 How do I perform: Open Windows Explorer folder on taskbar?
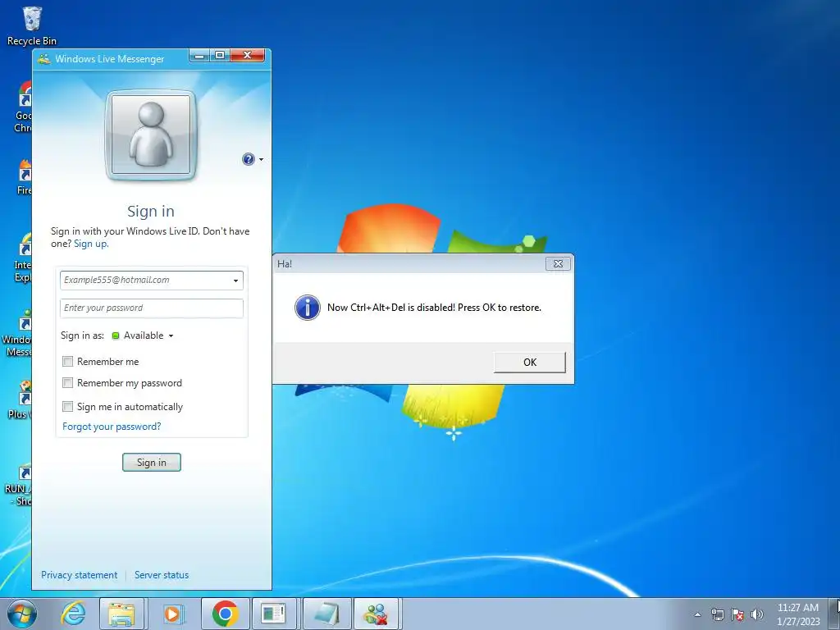121,614
